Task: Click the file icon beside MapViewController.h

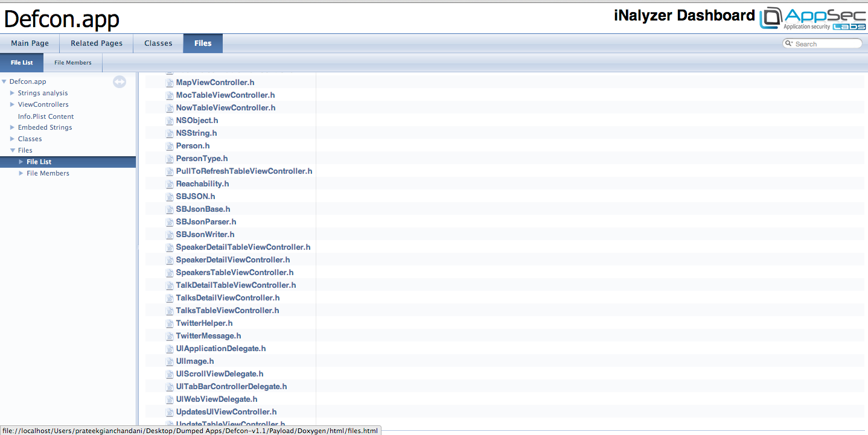Action: pyautogui.click(x=170, y=83)
